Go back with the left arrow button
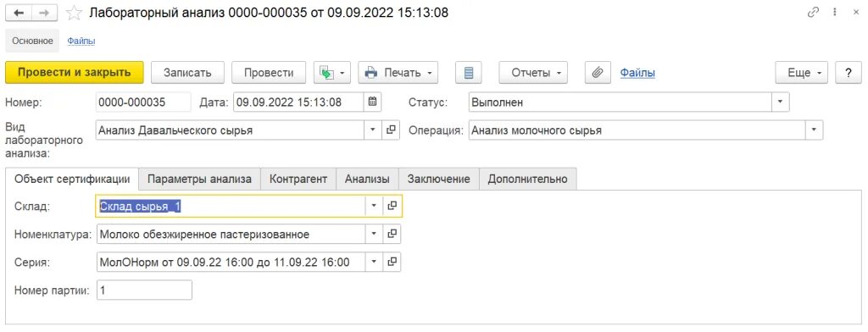The height and width of the screenshot is (332, 868). [x=19, y=14]
